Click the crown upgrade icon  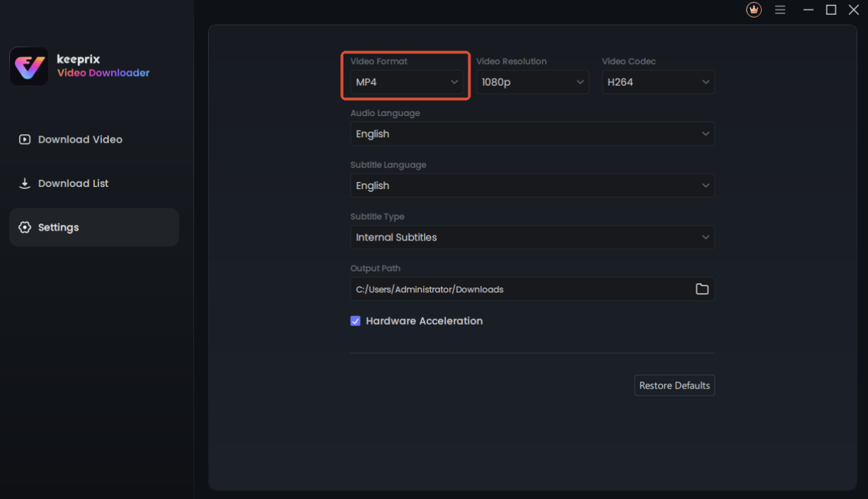[753, 10]
